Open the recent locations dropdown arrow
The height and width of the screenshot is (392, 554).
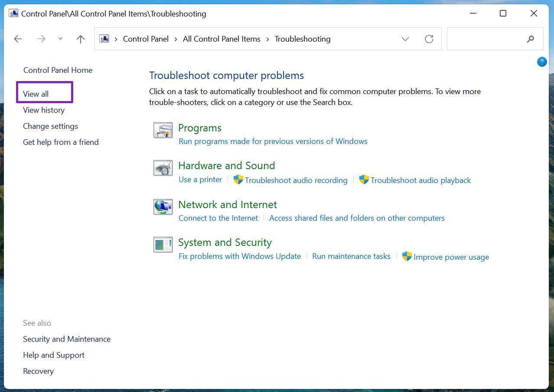[60, 39]
